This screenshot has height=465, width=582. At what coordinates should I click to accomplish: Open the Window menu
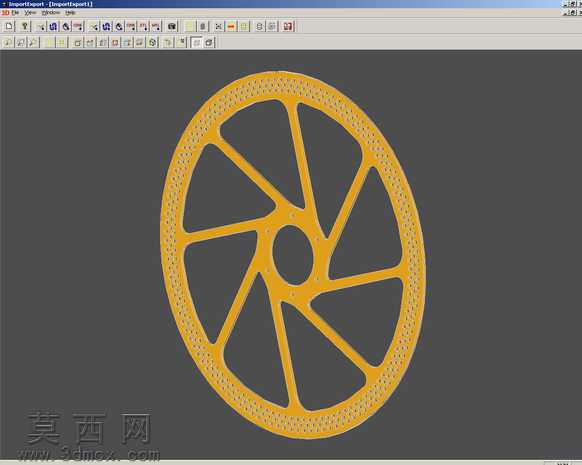tap(50, 13)
